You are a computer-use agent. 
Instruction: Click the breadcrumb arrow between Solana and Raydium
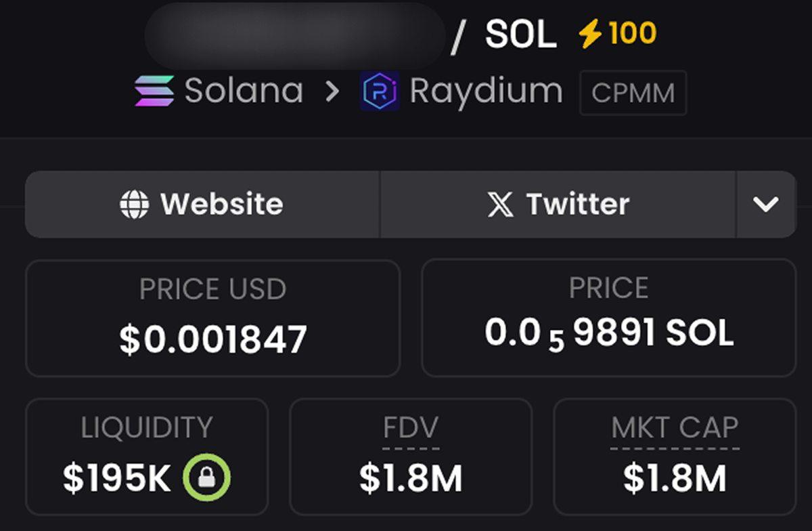click(x=332, y=91)
